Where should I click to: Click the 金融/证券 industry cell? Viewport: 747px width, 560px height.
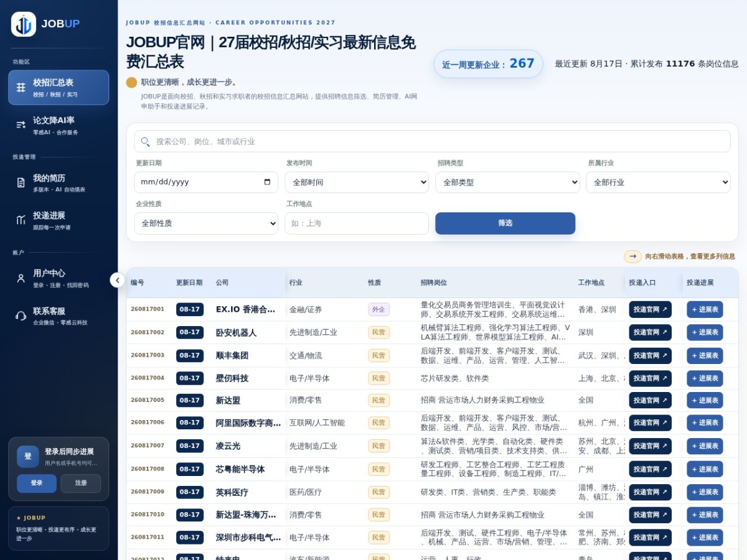tap(306, 309)
